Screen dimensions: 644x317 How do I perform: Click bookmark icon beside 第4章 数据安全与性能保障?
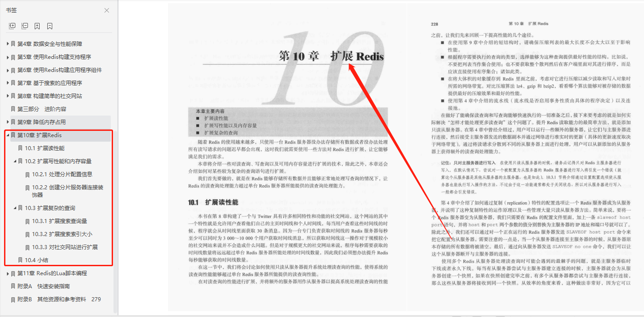point(13,44)
